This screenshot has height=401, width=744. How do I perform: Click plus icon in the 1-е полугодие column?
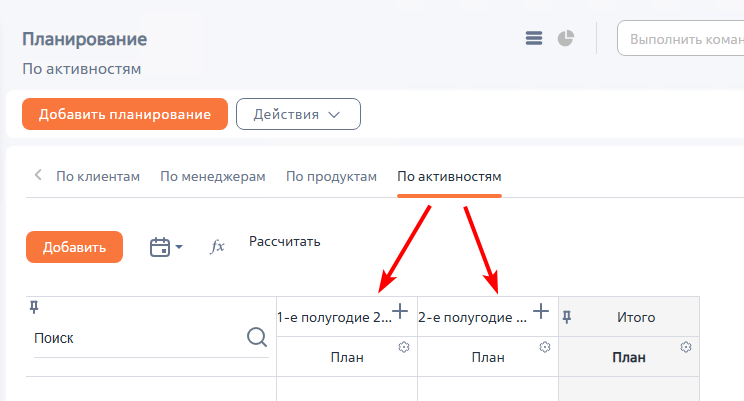pyautogui.click(x=400, y=311)
